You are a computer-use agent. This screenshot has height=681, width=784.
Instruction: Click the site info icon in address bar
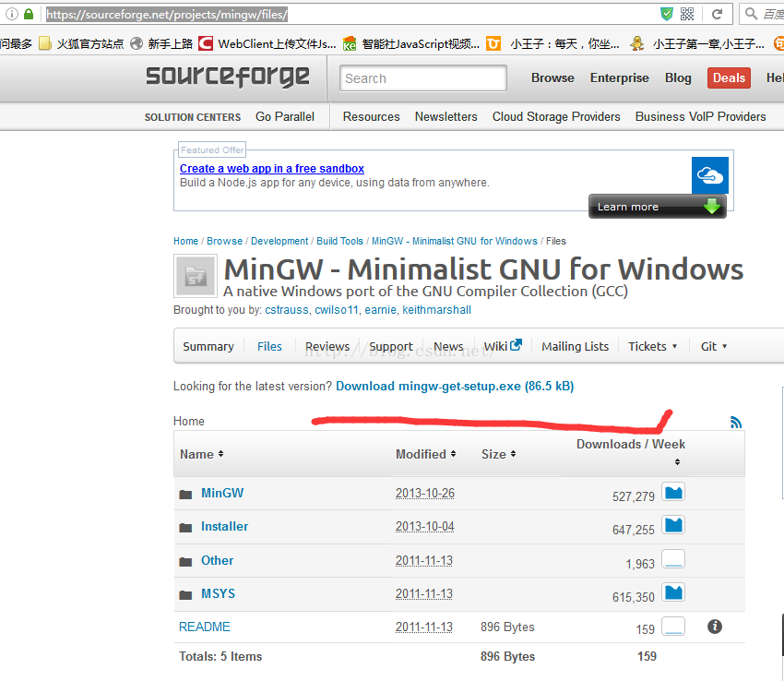point(11,14)
